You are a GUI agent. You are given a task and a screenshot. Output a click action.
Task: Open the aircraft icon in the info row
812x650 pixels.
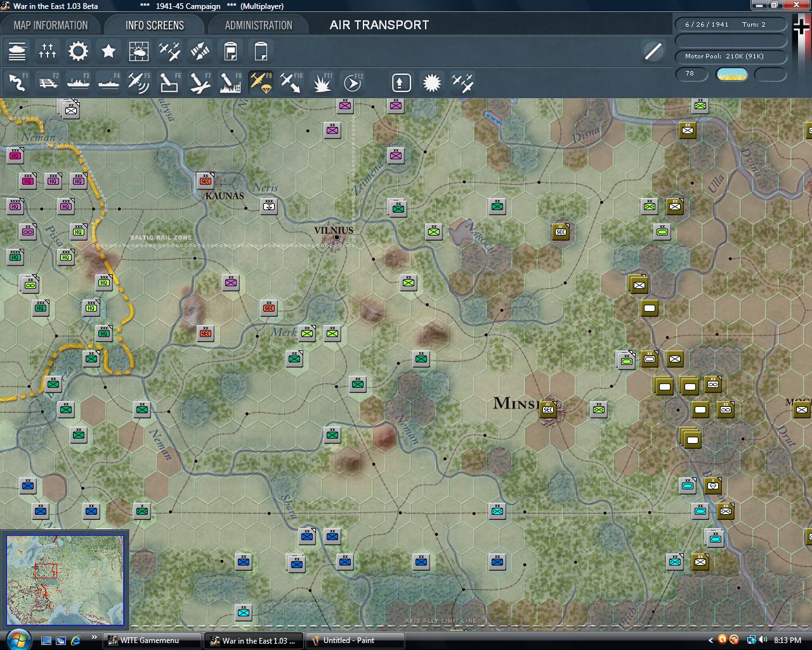point(169,51)
